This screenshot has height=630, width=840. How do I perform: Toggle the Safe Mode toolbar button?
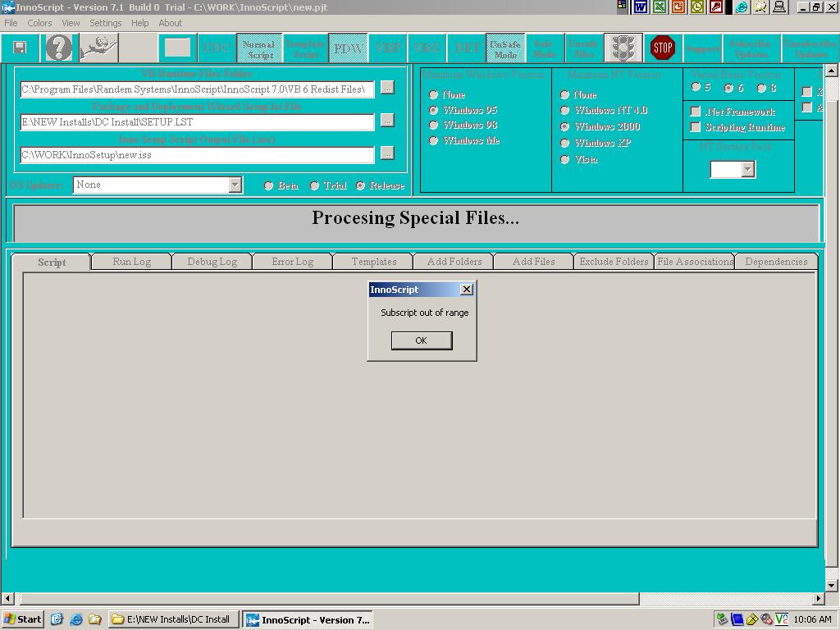pyautogui.click(x=544, y=49)
